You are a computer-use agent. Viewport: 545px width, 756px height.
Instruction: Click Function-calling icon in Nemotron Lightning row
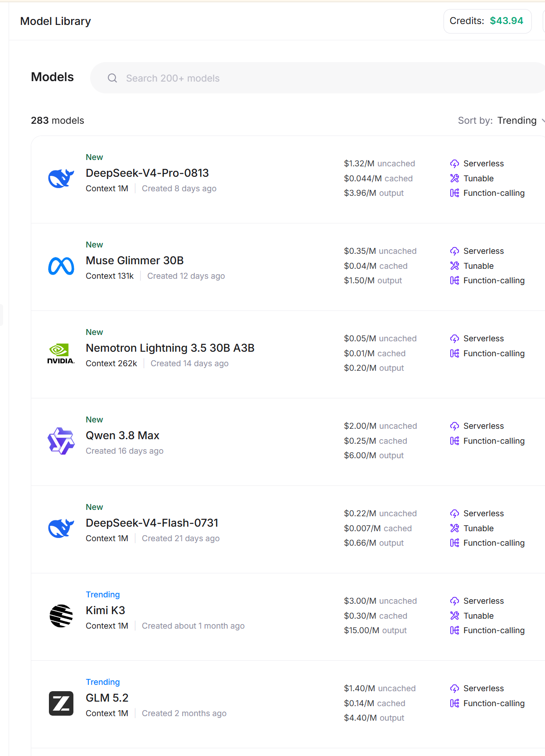pyautogui.click(x=454, y=354)
